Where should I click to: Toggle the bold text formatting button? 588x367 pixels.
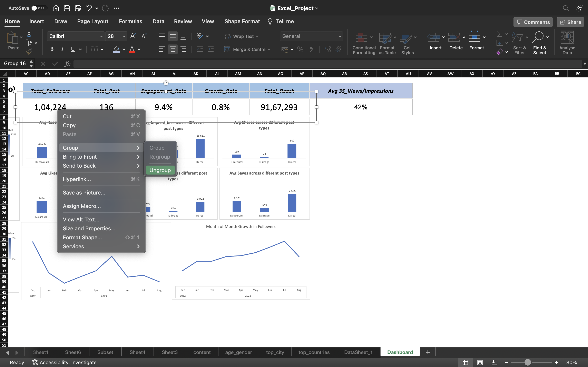tap(52, 50)
